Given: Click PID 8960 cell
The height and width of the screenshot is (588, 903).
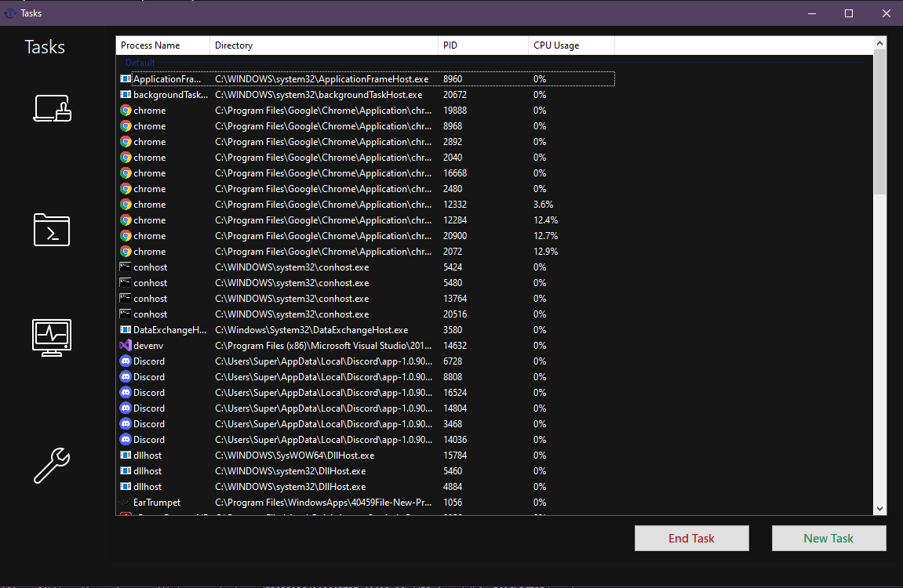Looking at the screenshot, I should [x=453, y=79].
